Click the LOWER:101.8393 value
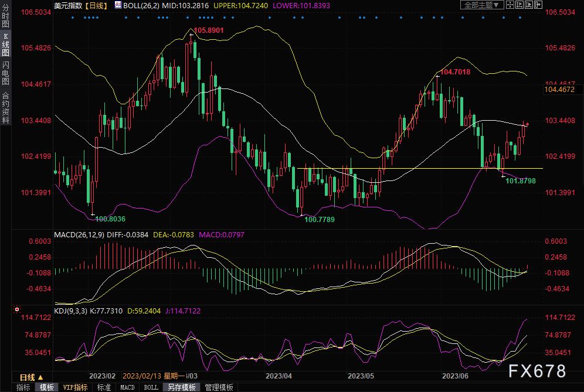Image resolution: width=584 pixels, height=392 pixels. [301, 6]
